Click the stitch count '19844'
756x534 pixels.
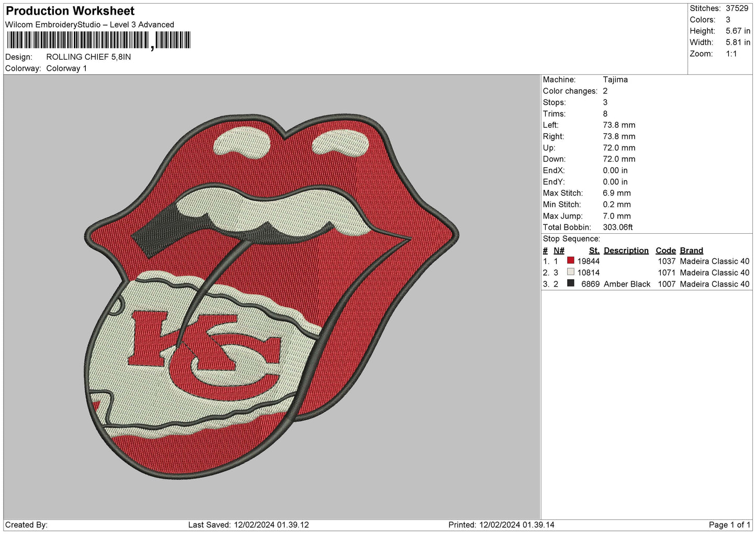[589, 261]
